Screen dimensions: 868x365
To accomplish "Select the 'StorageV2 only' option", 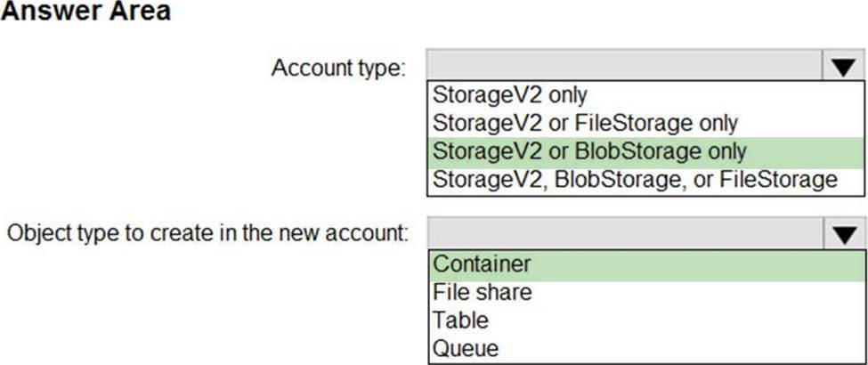I will [509, 93].
